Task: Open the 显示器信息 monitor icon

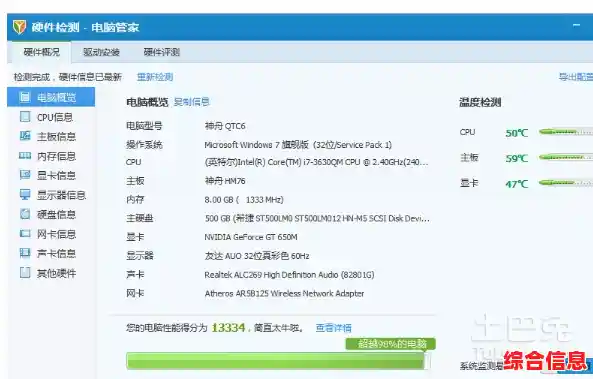Action: point(25,195)
